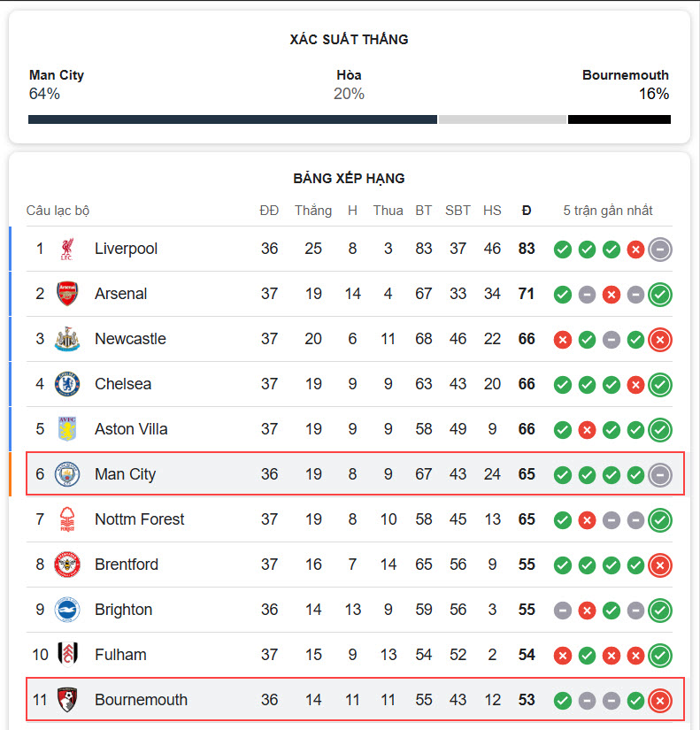Click Fulham's latest match win indicator
Viewport: 700px width, 730px height.
coord(660,656)
